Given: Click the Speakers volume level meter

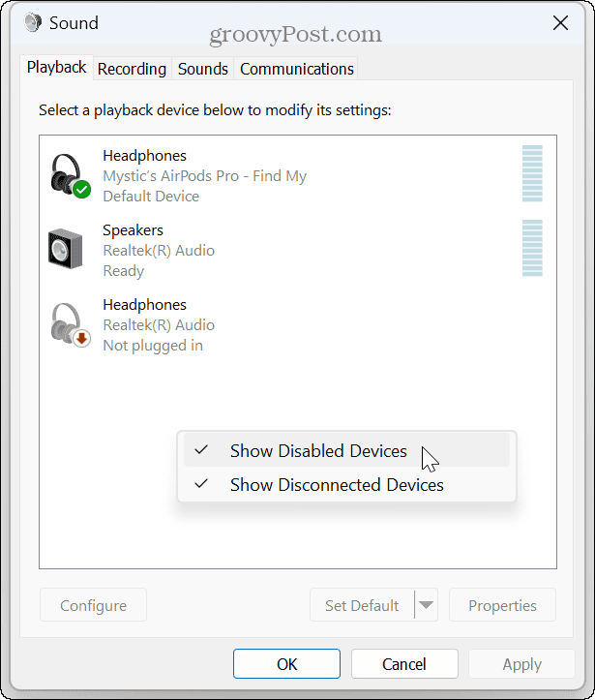Looking at the screenshot, I should [x=532, y=249].
